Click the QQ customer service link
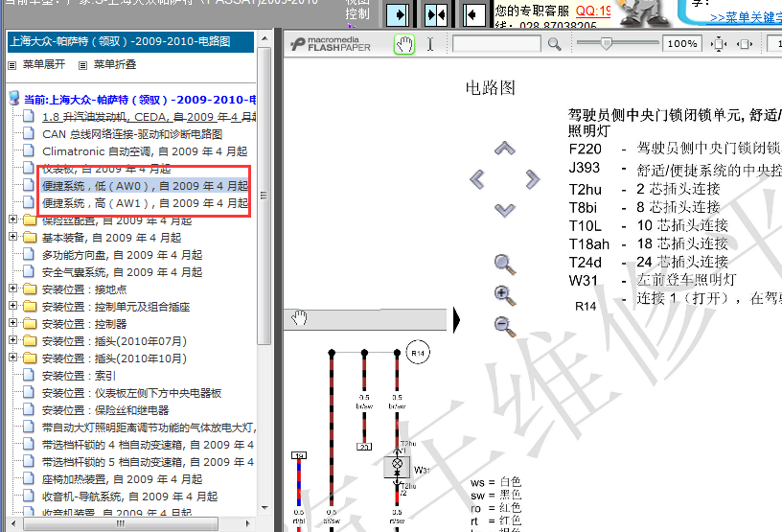Screen dimensions: 782x532 (593, 11)
